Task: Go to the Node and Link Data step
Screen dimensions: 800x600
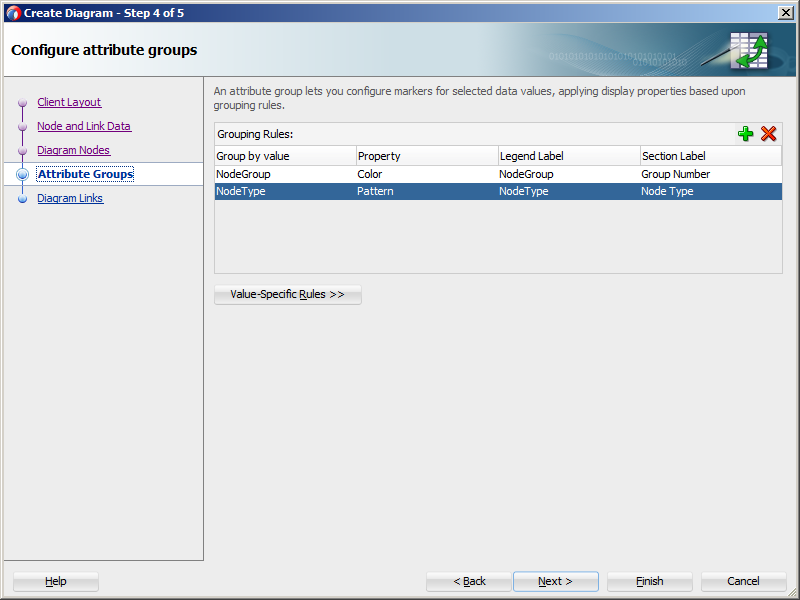Action: tap(84, 126)
